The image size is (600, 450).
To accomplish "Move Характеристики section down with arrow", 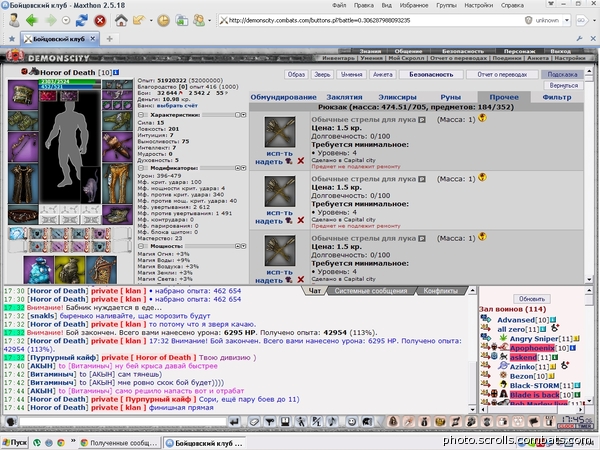I will pyautogui.click(x=243, y=115).
